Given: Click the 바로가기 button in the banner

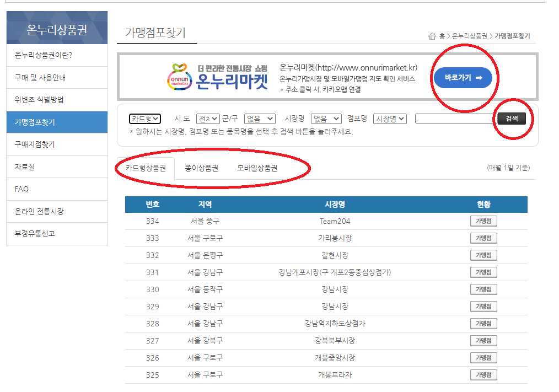Looking at the screenshot, I should pos(463,78).
